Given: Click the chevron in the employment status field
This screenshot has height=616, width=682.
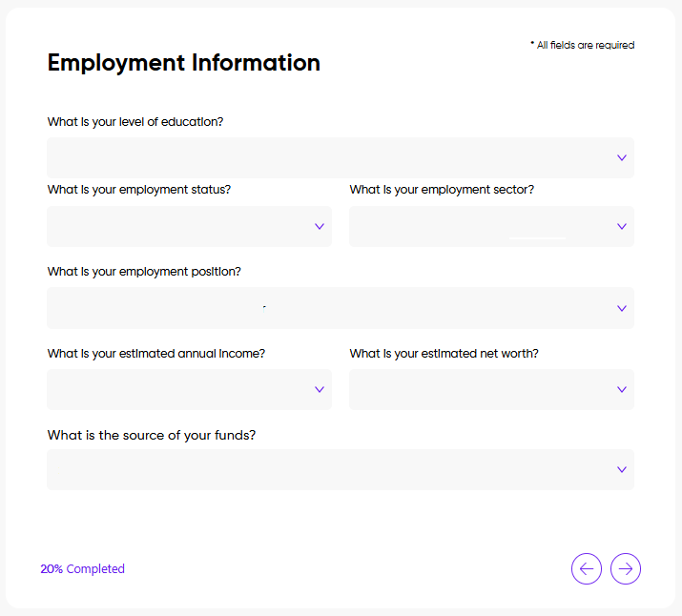Looking at the screenshot, I should pos(320,226).
